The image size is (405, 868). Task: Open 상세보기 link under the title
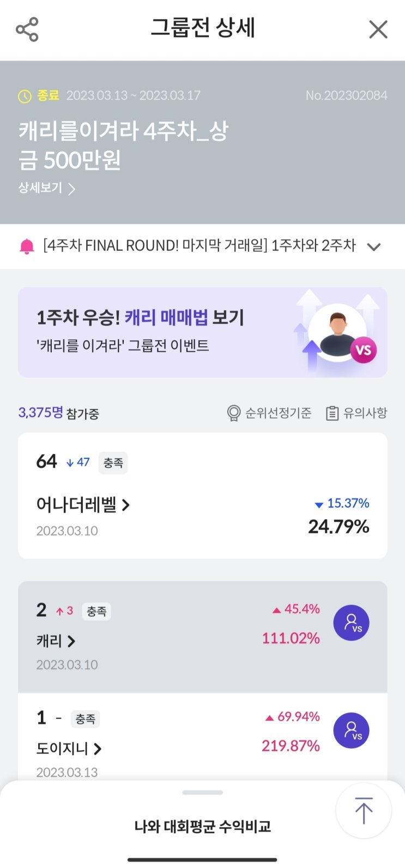tap(47, 188)
